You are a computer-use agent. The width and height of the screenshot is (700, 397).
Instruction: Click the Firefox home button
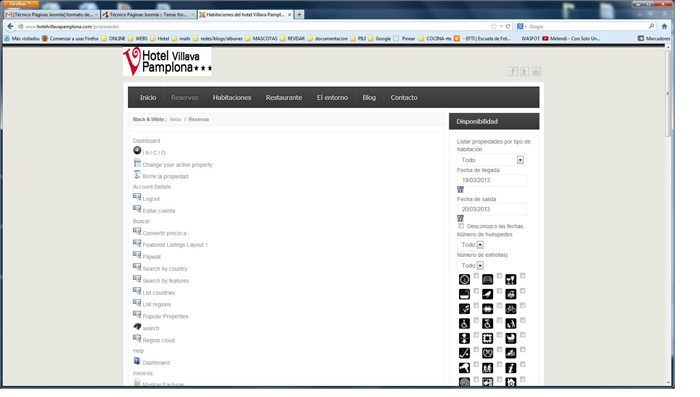(664, 26)
